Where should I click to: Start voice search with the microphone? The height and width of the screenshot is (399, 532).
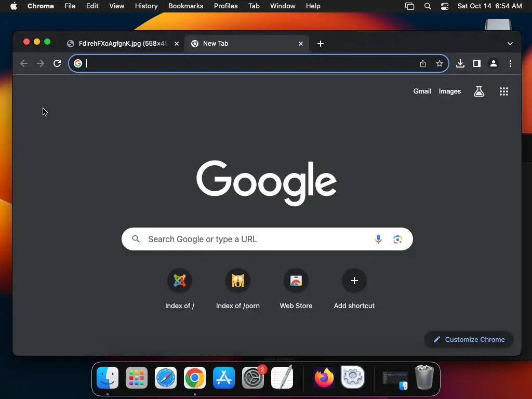378,239
